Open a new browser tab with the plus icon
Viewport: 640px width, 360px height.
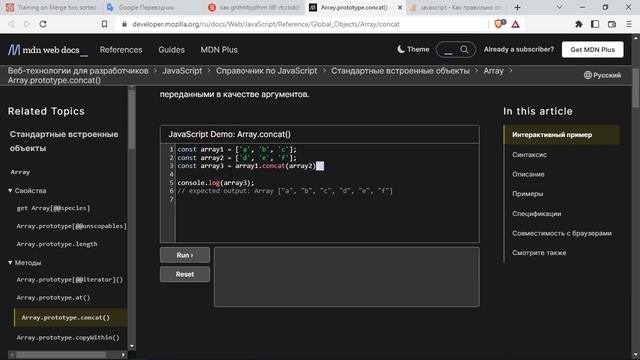[517, 7]
